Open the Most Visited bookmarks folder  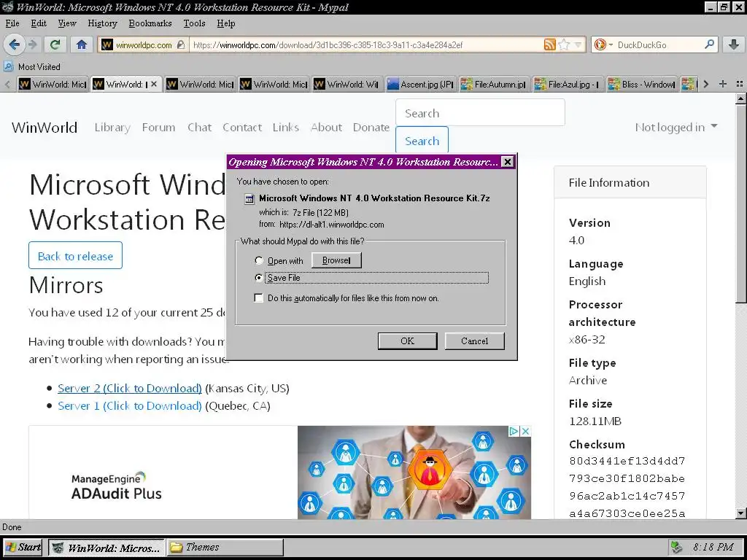[x=32, y=66]
